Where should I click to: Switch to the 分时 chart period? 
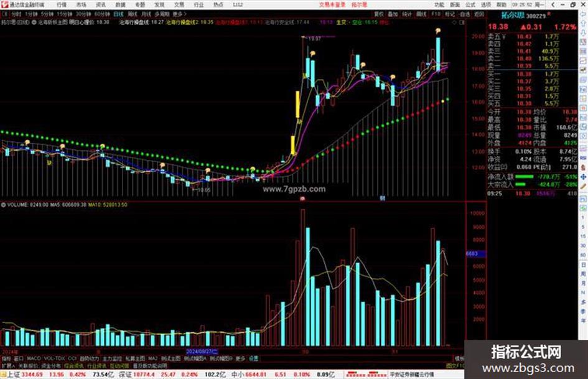[x=16, y=14]
